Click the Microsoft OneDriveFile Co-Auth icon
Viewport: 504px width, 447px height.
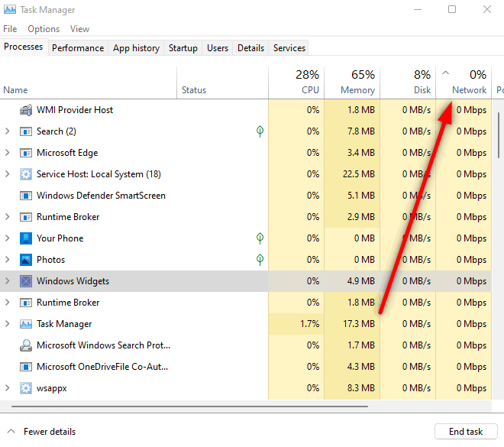[x=26, y=367]
